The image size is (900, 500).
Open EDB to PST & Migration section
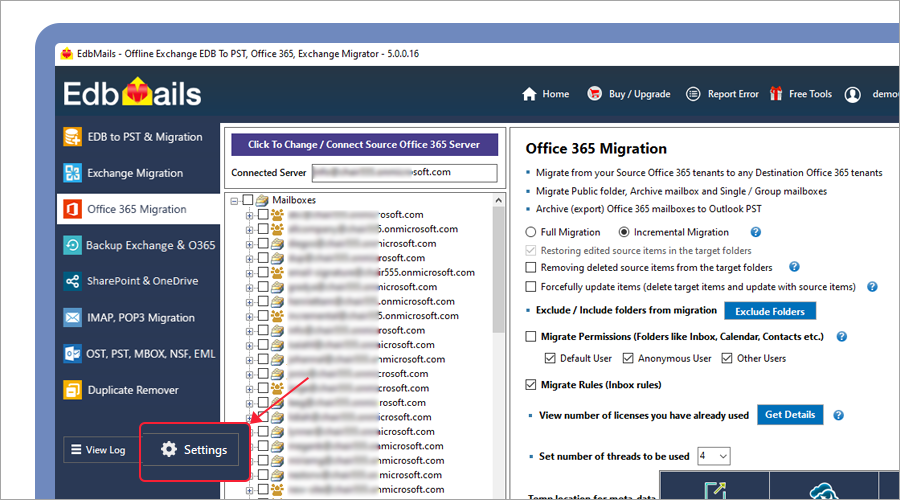[138, 137]
